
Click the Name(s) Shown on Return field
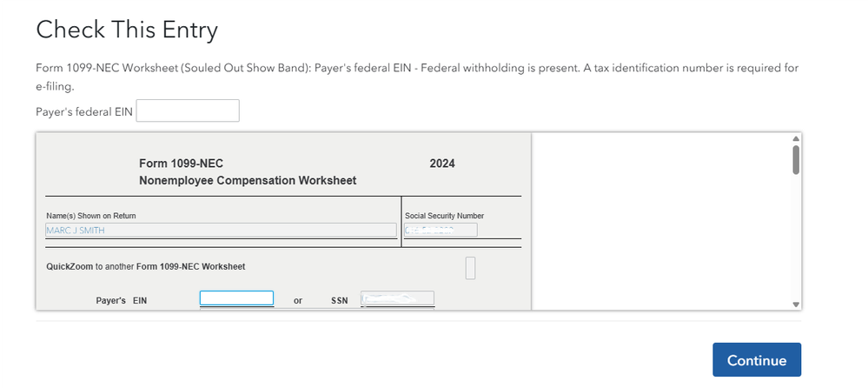221,230
